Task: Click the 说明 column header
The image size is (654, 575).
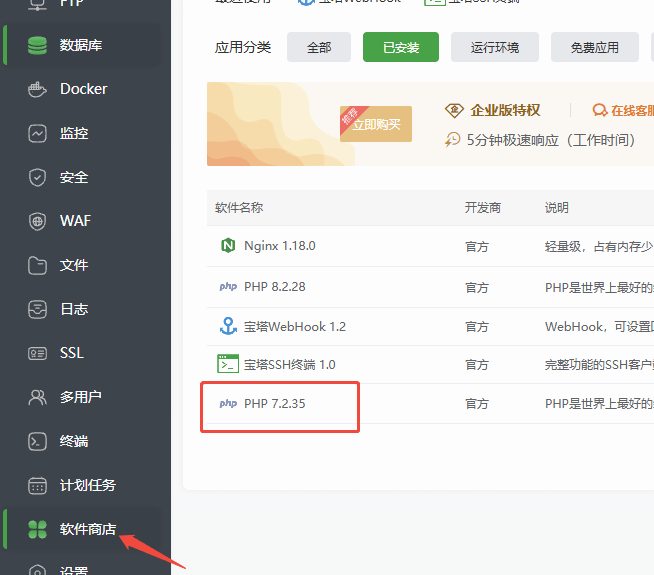Action: [556, 207]
